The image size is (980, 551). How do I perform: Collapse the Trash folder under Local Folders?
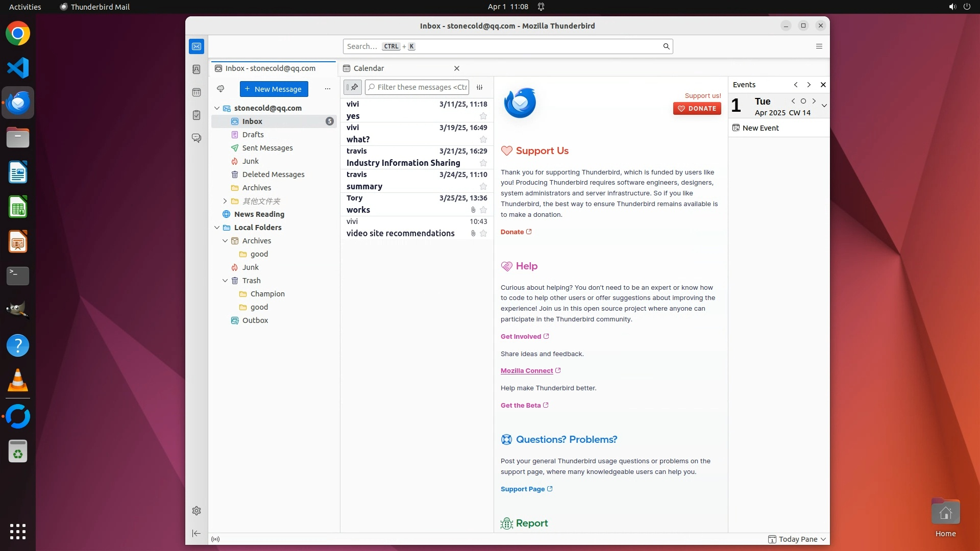tap(225, 281)
